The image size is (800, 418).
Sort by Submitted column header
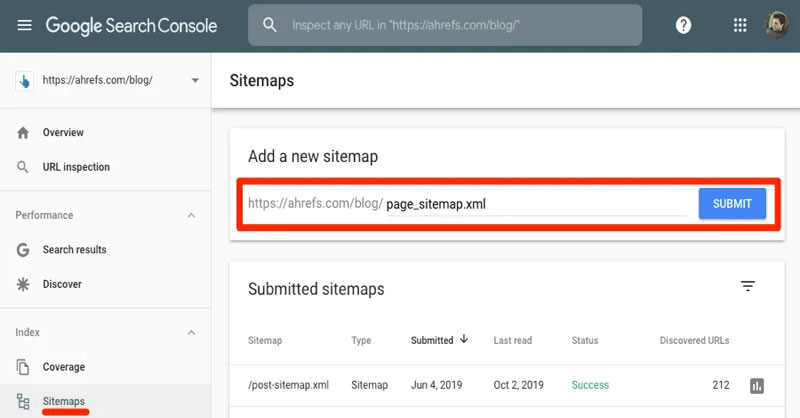[x=432, y=340]
